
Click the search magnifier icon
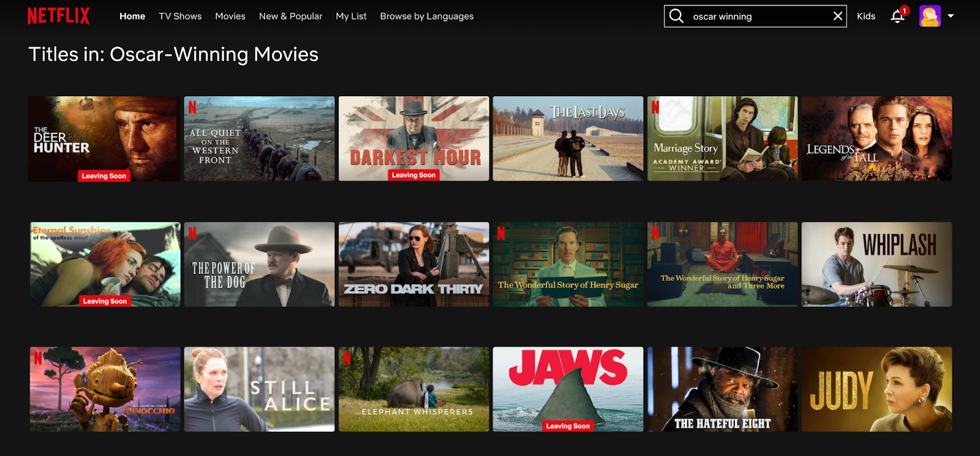[x=676, y=16]
